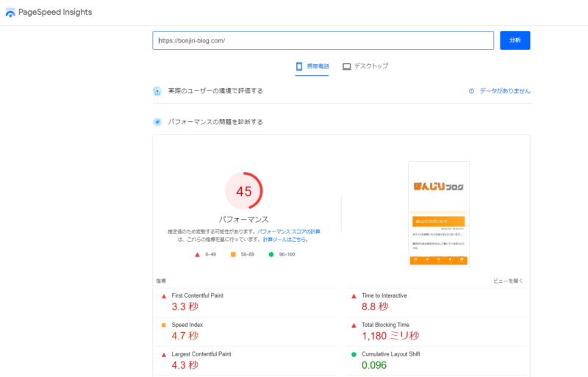Click the 1,180 ミリ秒 value
Image resolution: width=588 pixels, height=377 pixels.
pyautogui.click(x=390, y=336)
